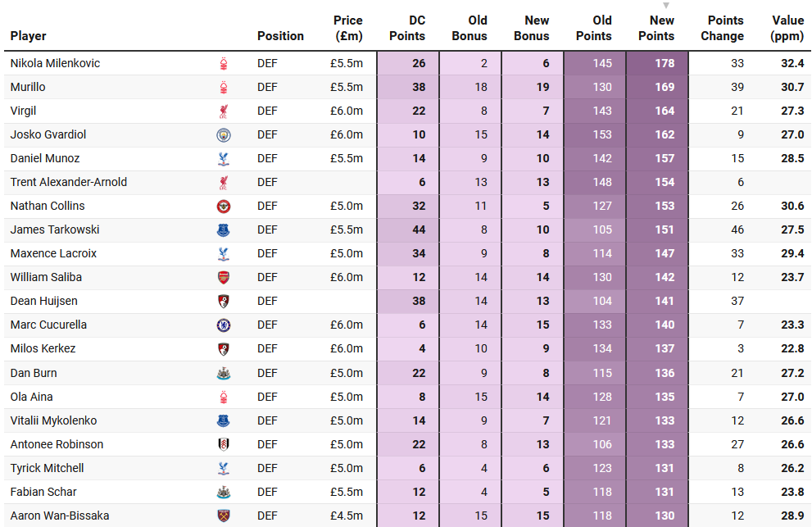Viewport: 812px width, 527px height.
Task: Click the Manchester City badge beside Josko Gvardiol
Action: (x=223, y=134)
